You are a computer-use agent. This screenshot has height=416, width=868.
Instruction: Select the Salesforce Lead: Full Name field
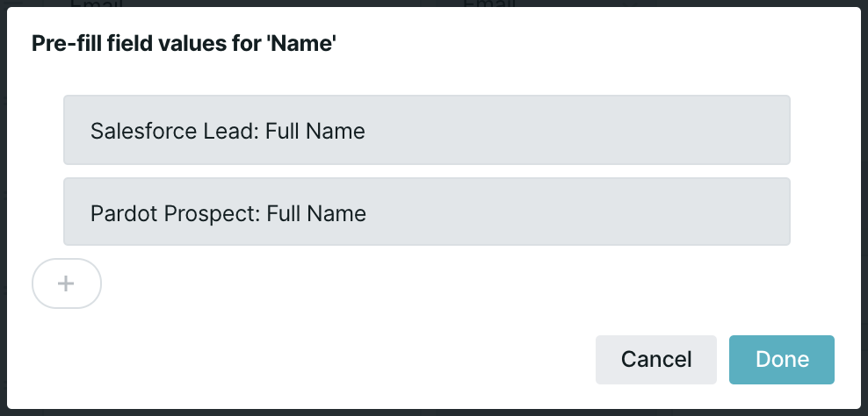(426, 131)
